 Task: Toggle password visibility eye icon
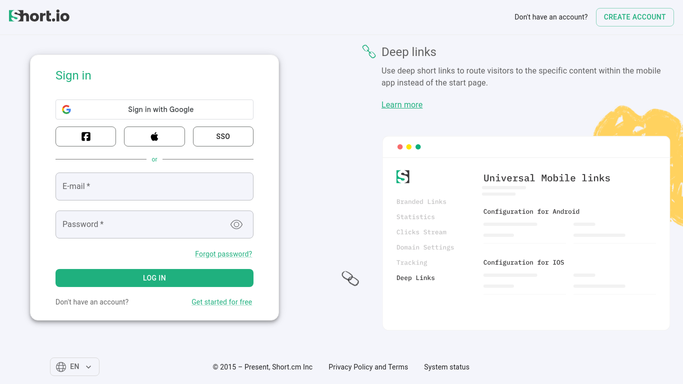point(236,224)
